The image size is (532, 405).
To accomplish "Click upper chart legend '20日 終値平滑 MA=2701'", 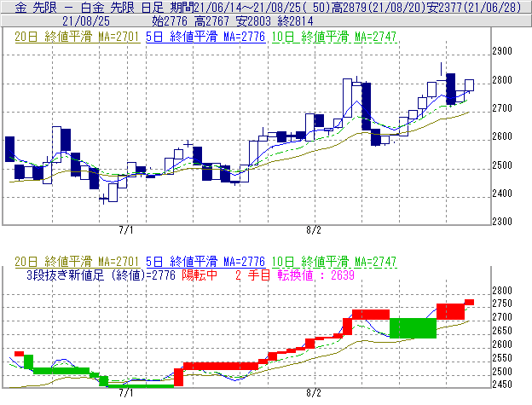I will pos(77,37).
